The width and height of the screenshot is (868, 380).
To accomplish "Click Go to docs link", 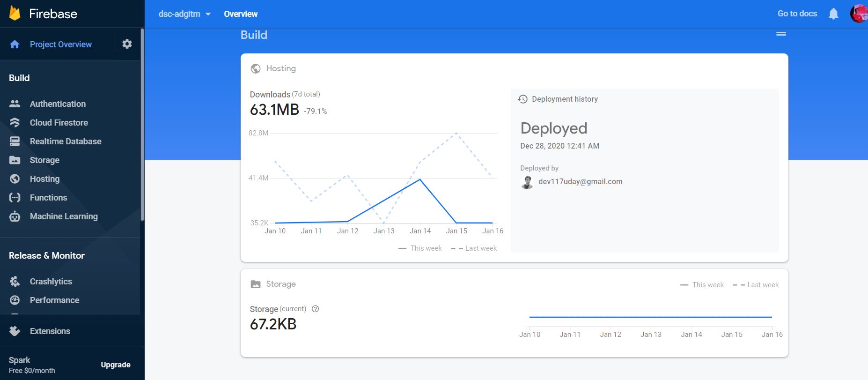I will pos(797,14).
